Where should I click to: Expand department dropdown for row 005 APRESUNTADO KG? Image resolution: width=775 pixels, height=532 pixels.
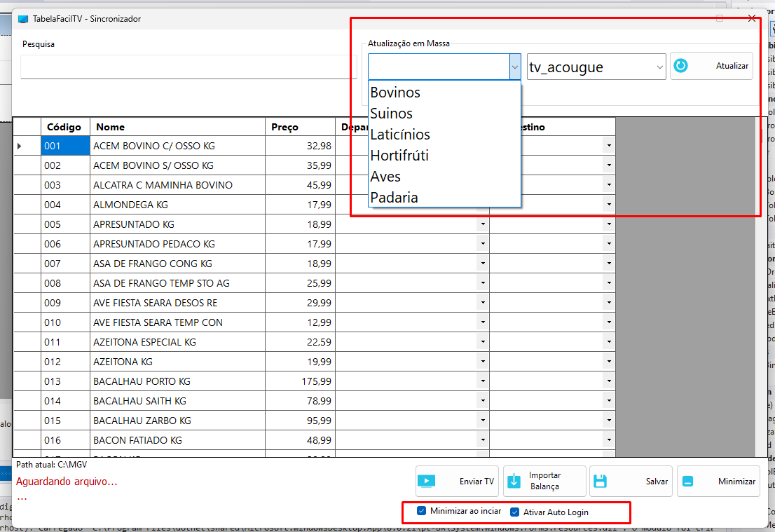coord(482,224)
